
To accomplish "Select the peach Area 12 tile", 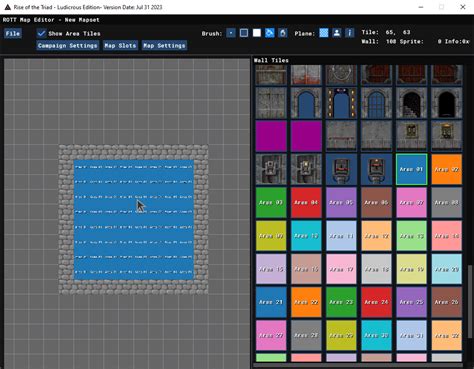I will pyautogui.click(x=376, y=236).
